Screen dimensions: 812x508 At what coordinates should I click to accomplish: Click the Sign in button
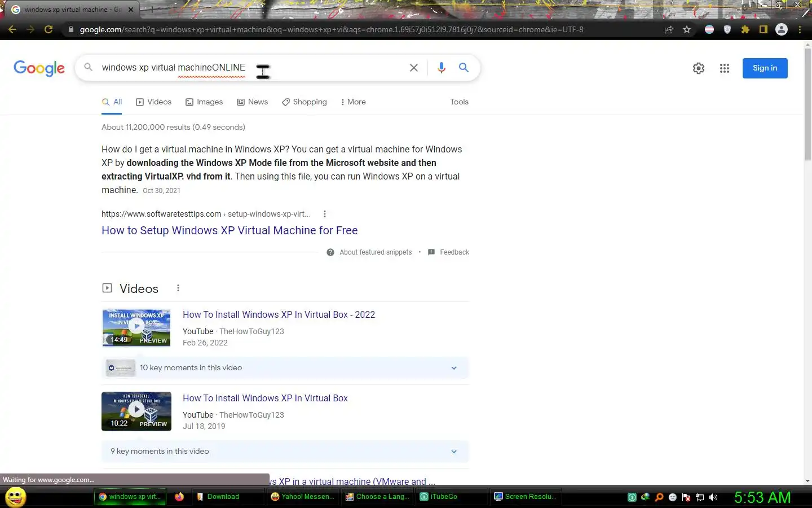pos(765,68)
